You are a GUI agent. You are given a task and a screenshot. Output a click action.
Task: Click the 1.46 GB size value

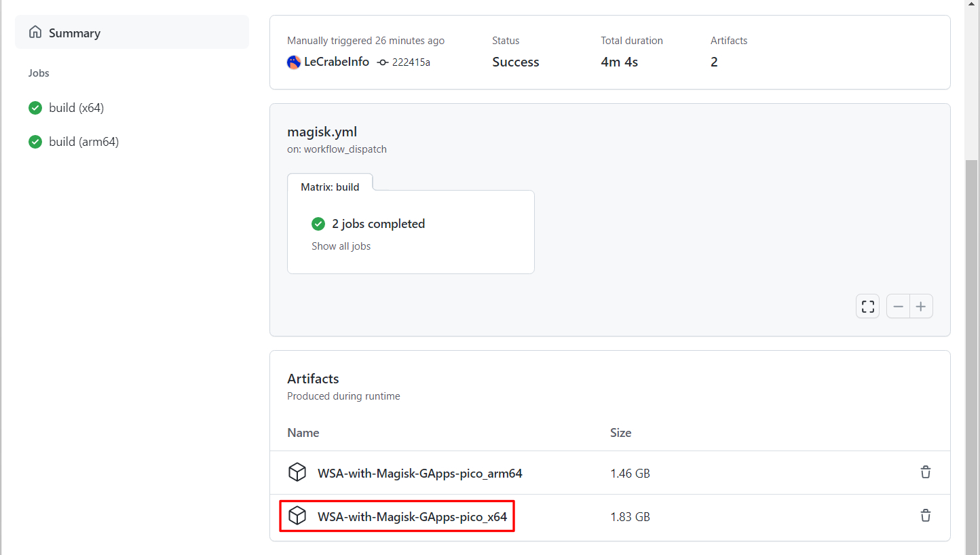pos(630,474)
